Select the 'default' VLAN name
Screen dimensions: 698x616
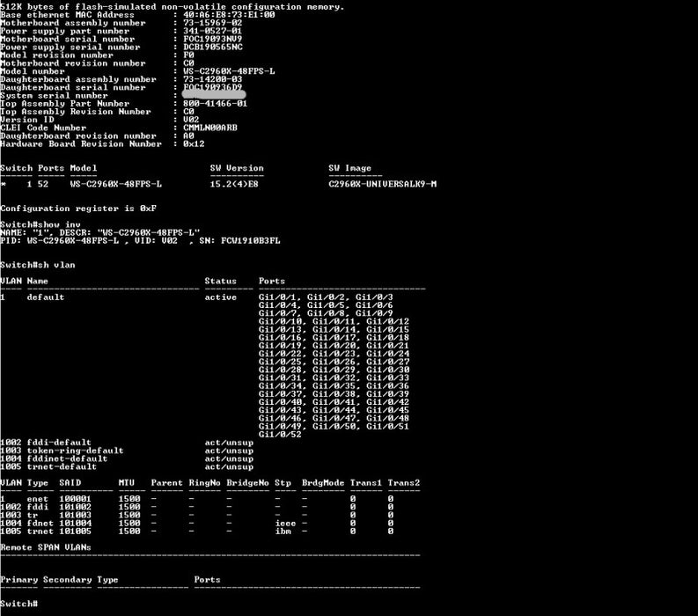click(46, 297)
